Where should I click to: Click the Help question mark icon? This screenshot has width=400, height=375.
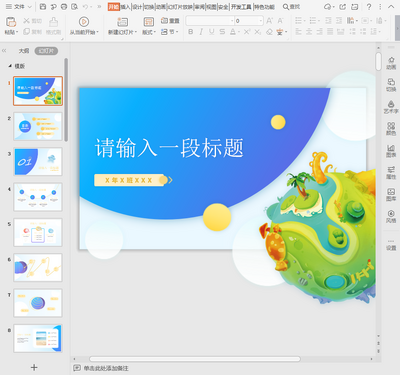tap(369, 7)
